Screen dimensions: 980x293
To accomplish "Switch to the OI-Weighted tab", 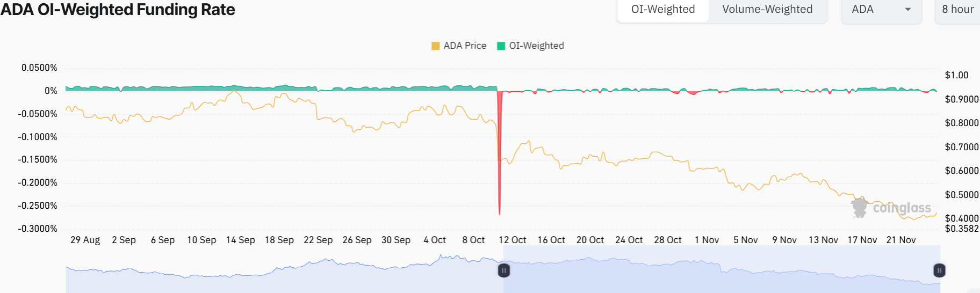I will pos(663,10).
